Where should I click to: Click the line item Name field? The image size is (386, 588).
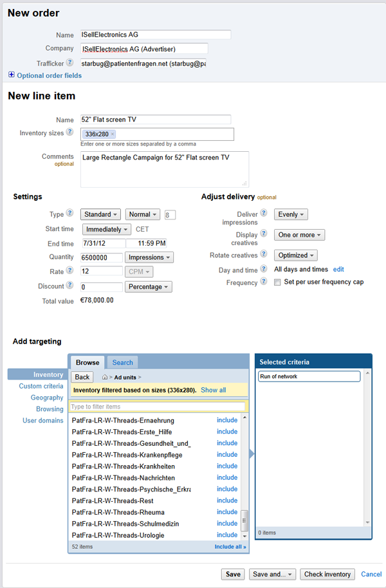pos(156,120)
